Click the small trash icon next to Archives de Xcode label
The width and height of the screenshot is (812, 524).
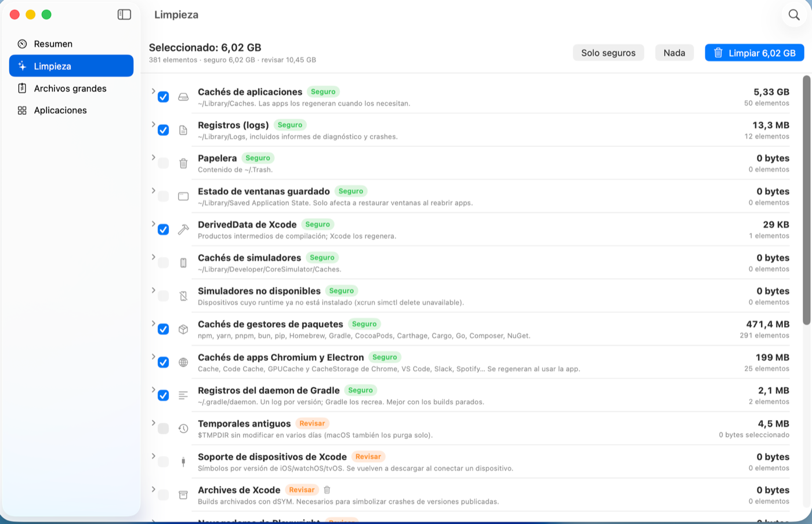point(327,490)
